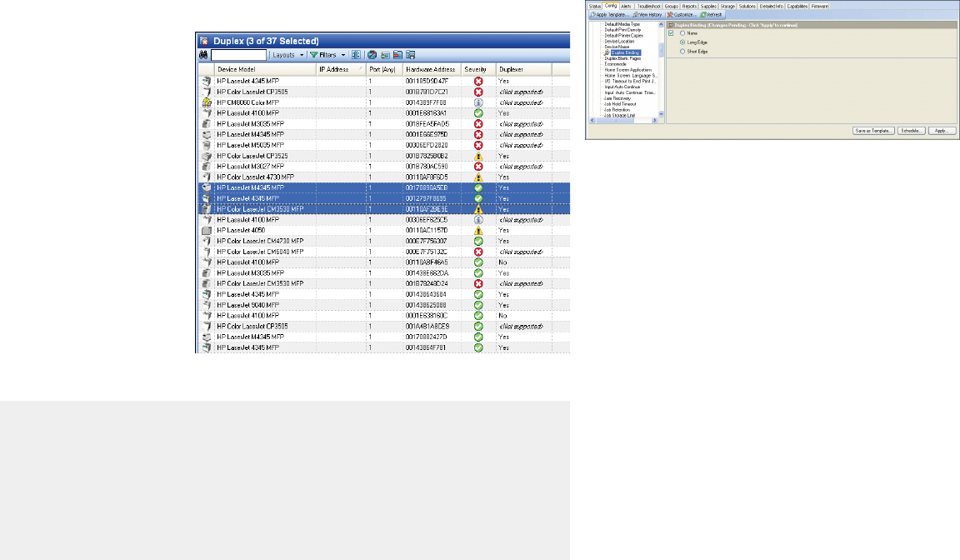Select Jam Recovery in the config tree

(x=617, y=98)
